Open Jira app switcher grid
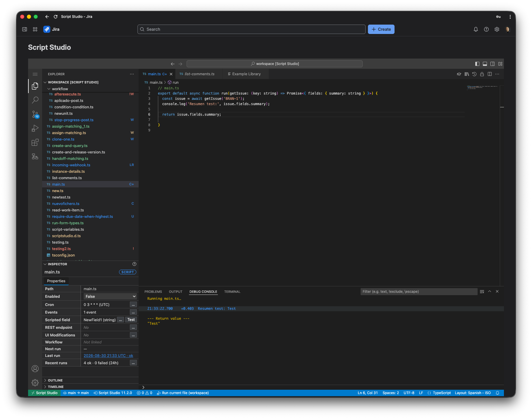This screenshot has width=532, height=419. pos(35,29)
